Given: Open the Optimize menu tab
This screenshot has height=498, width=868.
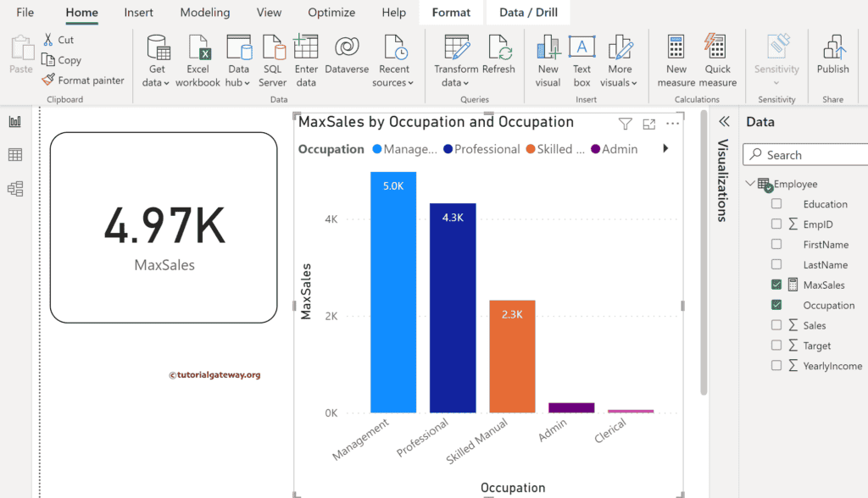Looking at the screenshot, I should pyautogui.click(x=331, y=12).
